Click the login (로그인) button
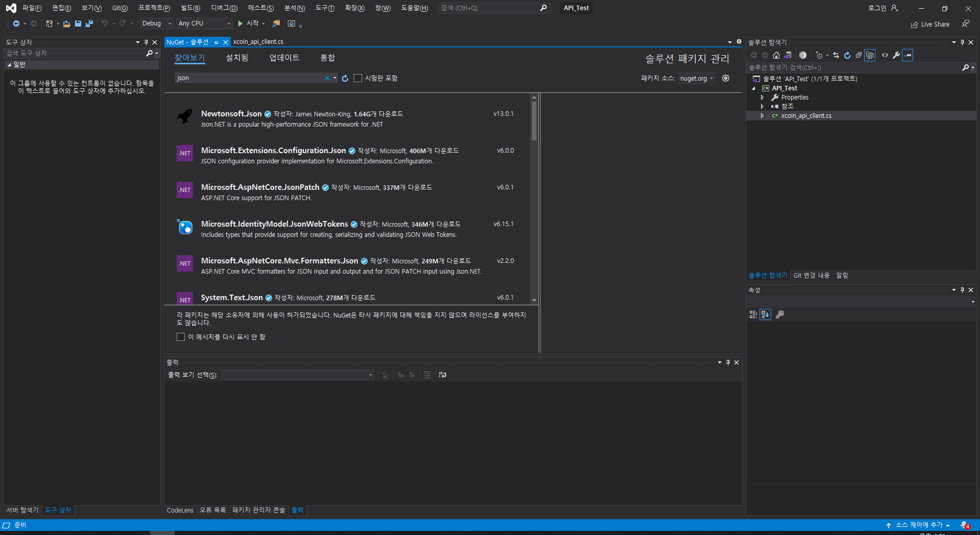 pyautogui.click(x=883, y=8)
